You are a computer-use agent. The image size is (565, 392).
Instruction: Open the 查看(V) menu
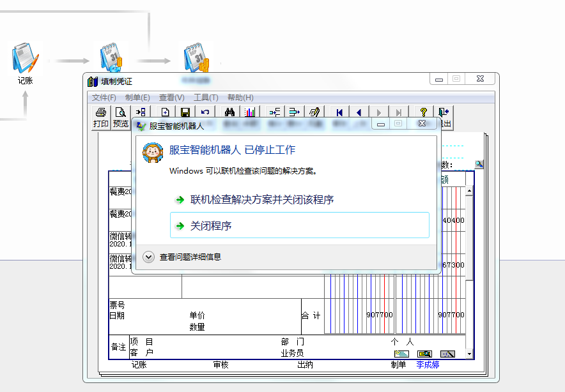click(x=171, y=98)
